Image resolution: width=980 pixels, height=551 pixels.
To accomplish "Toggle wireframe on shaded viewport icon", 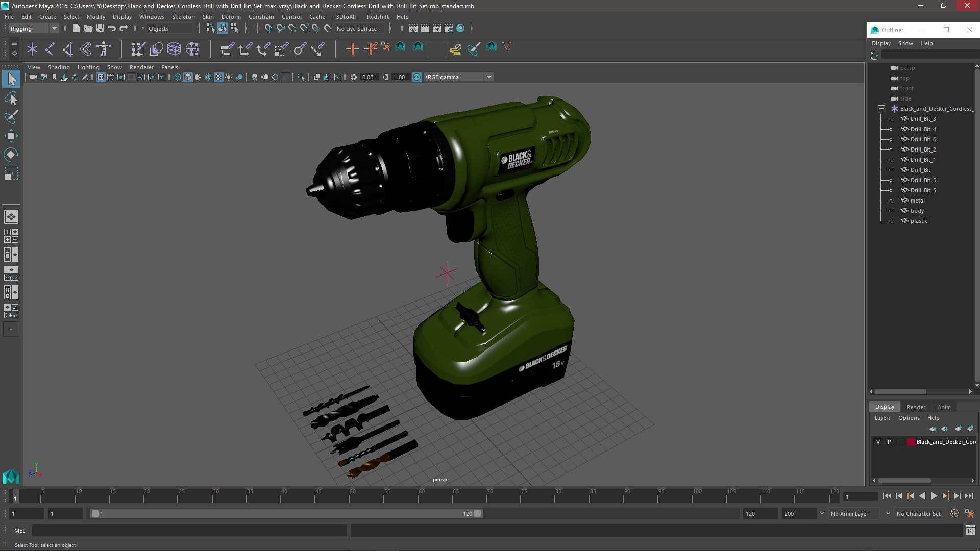I will tap(208, 77).
